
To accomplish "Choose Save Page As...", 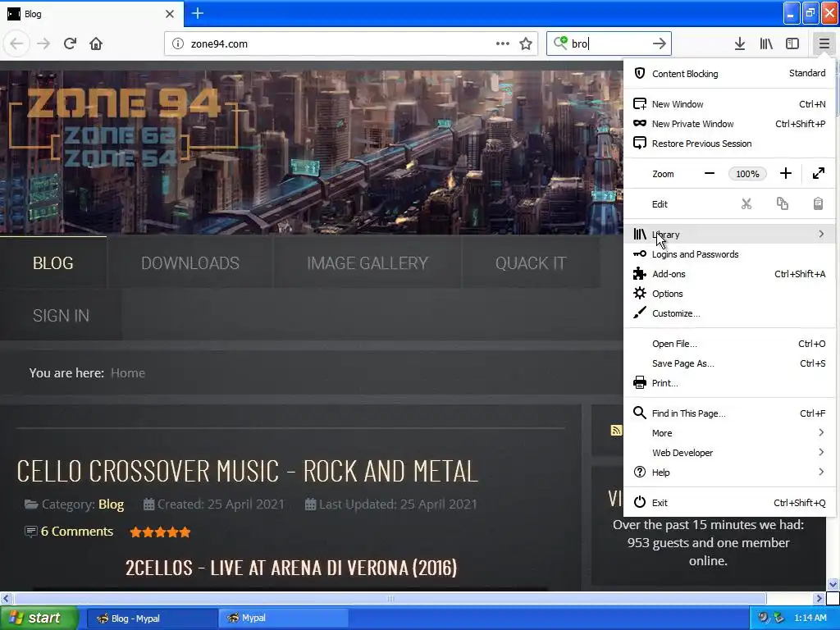I will 729,363.
